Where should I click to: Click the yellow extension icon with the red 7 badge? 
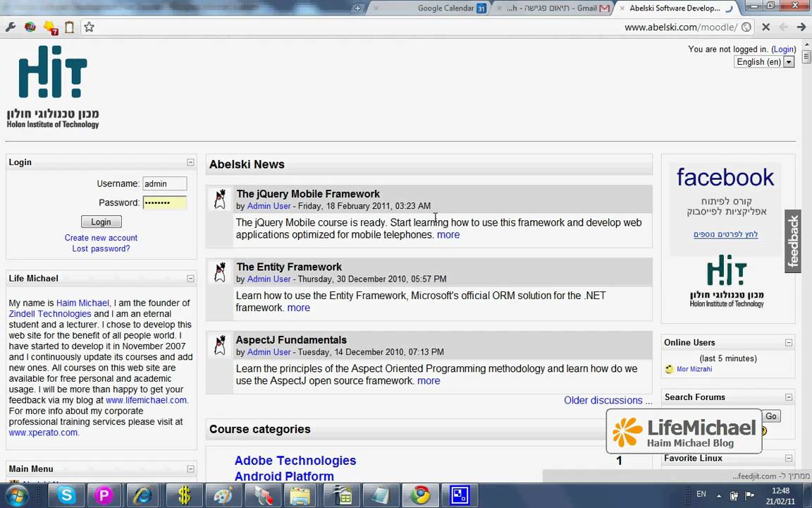[x=50, y=28]
